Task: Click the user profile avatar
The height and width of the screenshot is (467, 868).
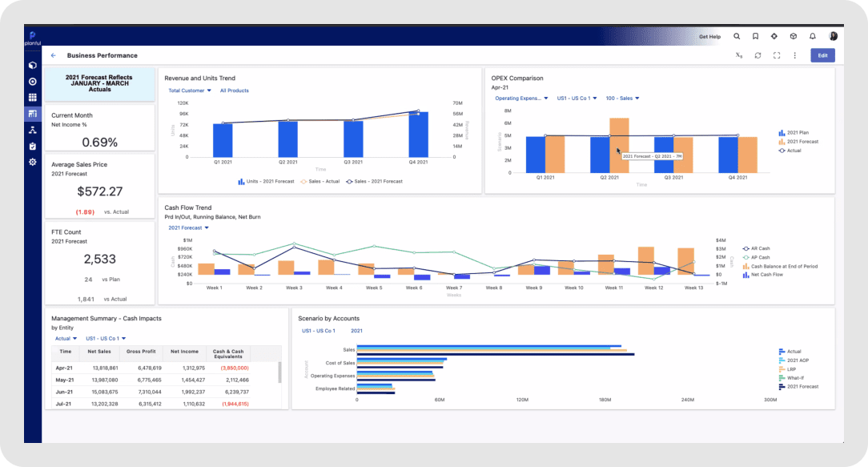Action: pyautogui.click(x=833, y=36)
